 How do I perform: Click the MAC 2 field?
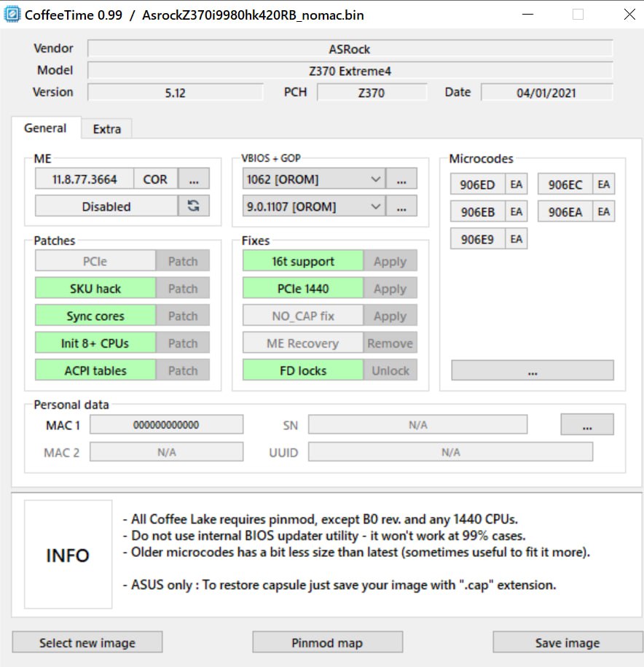click(166, 452)
